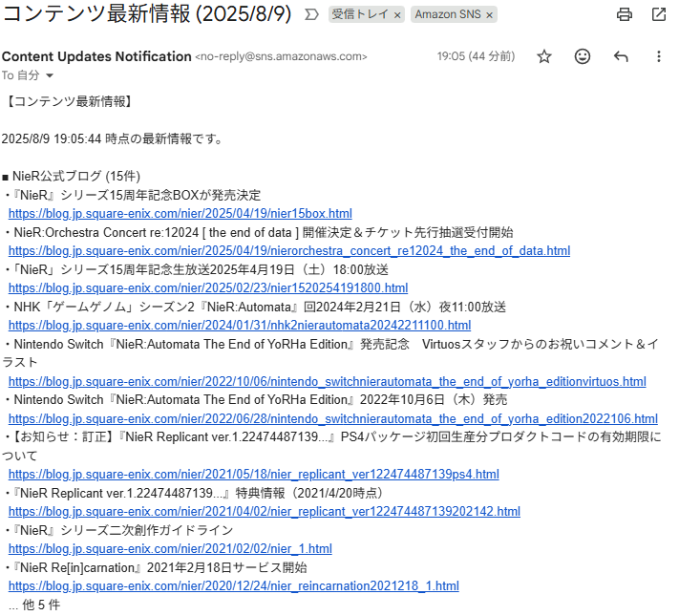Viewport: 679px width, 616px height.
Task: Star this Content Updates Notification email
Action: (544, 56)
